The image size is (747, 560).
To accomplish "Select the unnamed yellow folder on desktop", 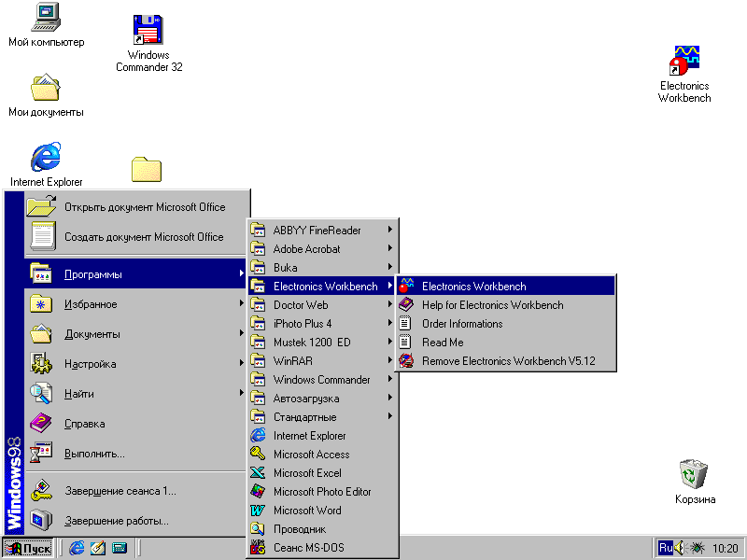I will [147, 170].
